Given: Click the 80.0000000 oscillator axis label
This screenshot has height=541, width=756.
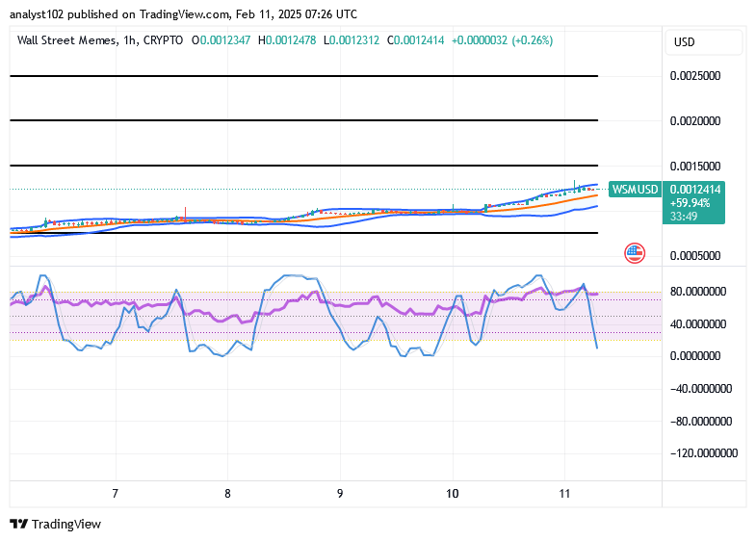Looking at the screenshot, I should click(698, 292).
